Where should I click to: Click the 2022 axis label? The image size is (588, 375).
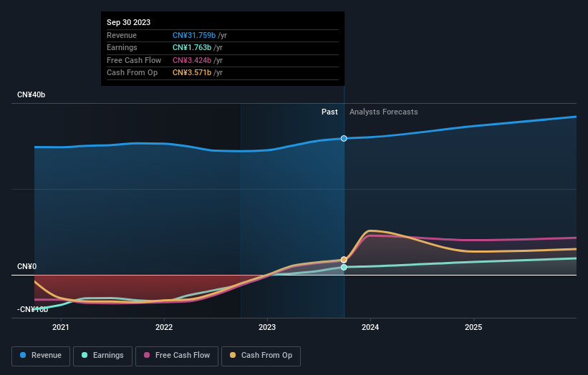tap(164, 328)
